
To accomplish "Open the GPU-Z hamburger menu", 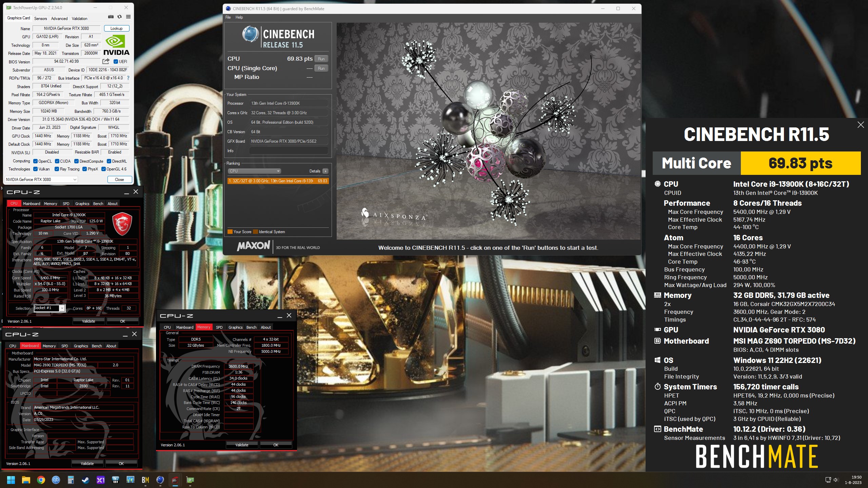I will click(128, 17).
